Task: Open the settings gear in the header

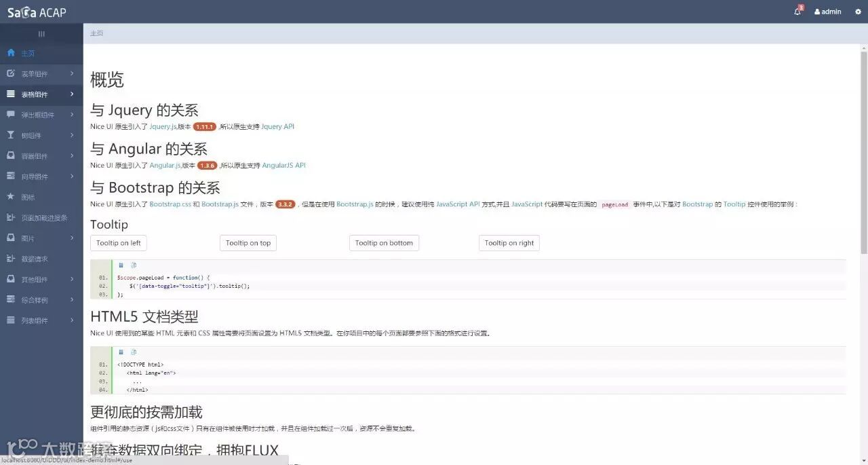Action: tap(858, 12)
